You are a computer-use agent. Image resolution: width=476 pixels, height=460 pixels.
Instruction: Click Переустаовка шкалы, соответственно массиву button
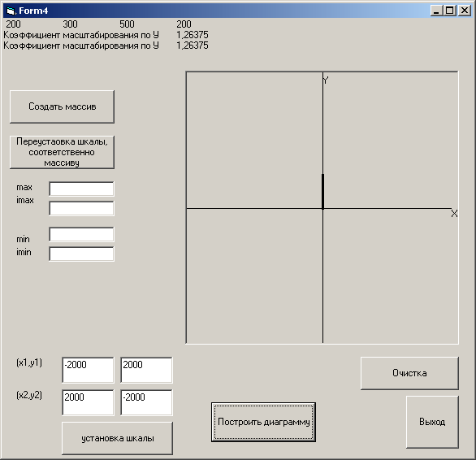tap(62, 152)
